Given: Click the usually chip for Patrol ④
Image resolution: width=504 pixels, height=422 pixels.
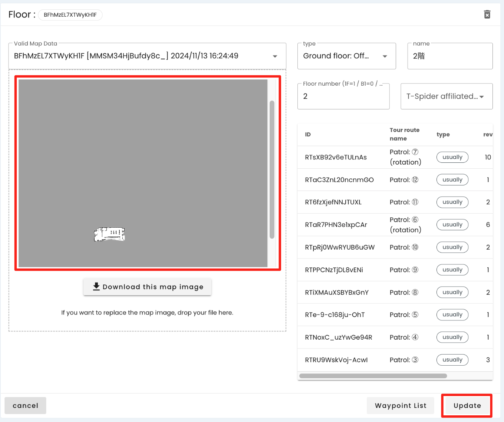Looking at the screenshot, I should 452,337.
